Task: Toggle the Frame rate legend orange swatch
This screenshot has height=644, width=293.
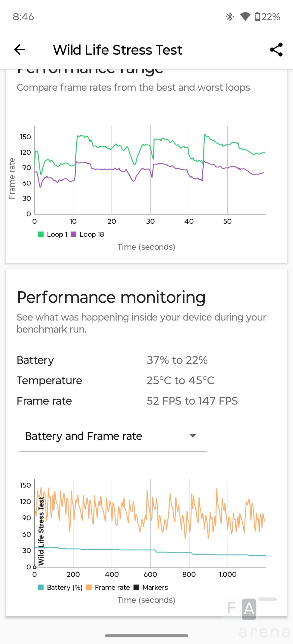Action: coord(89,587)
